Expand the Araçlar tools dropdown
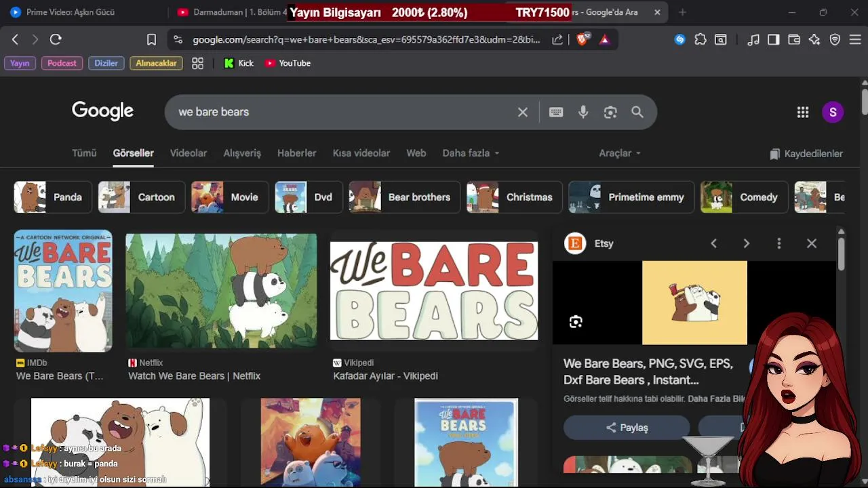 (x=620, y=153)
